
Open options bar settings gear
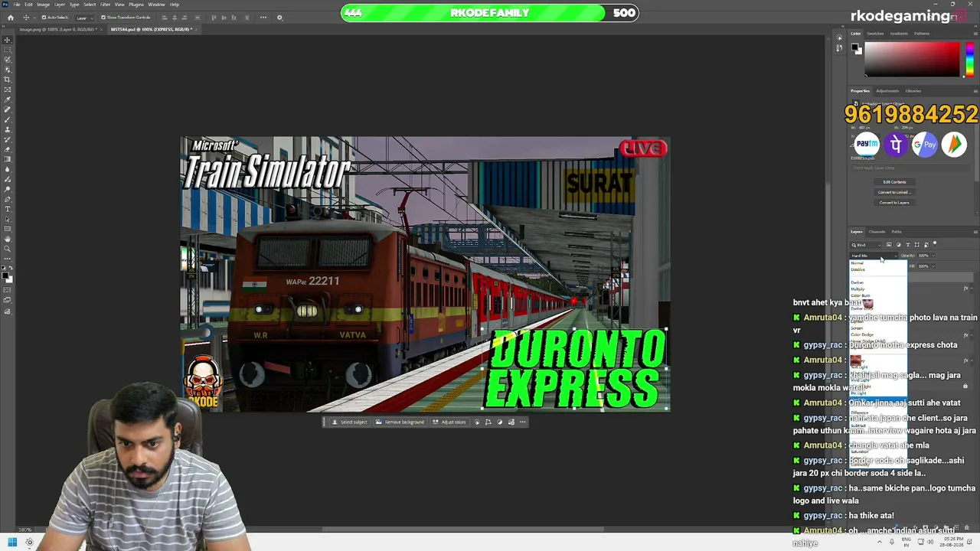point(279,18)
